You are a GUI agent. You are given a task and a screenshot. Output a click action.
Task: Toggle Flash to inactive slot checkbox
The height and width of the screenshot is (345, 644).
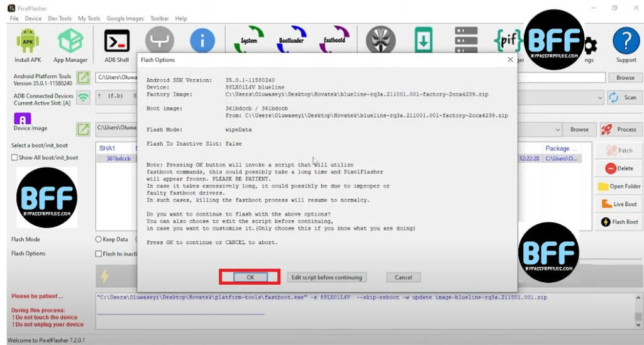pyautogui.click(x=98, y=254)
